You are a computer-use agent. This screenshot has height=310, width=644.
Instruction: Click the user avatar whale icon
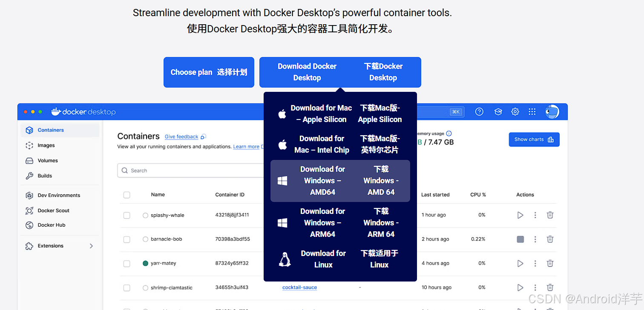[x=552, y=112]
